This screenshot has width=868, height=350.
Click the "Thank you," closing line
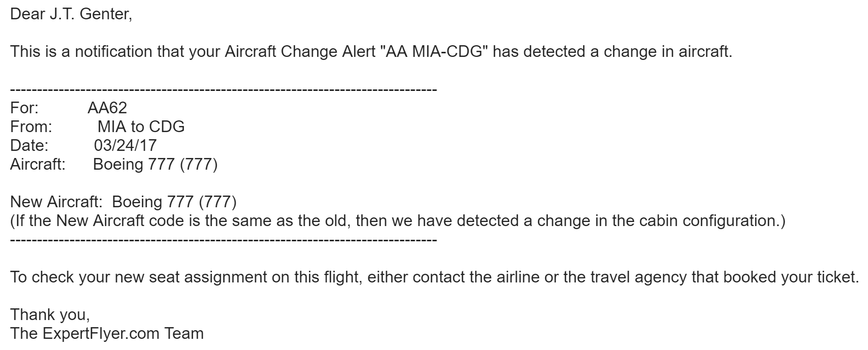[x=50, y=314]
